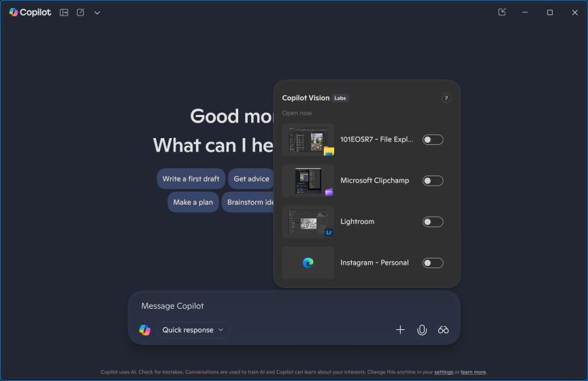Open the Quick response dropdown
Viewport: 588px width, 381px height.
[x=193, y=330]
